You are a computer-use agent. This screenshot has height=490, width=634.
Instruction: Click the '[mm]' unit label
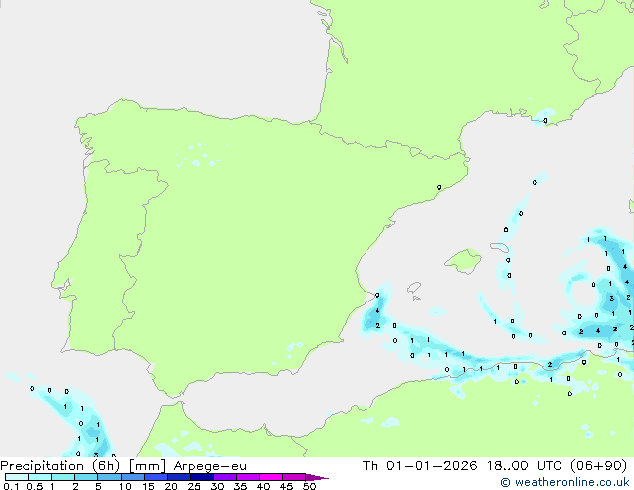[x=148, y=466]
